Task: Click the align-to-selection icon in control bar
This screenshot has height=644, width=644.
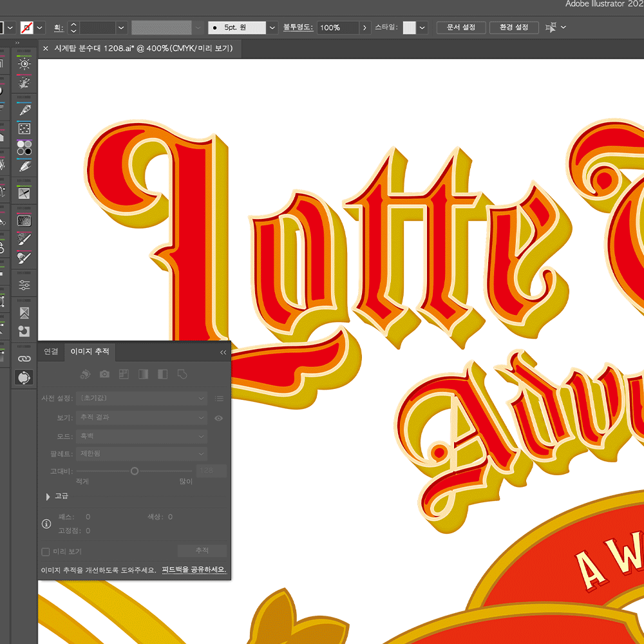Action: coord(551,28)
